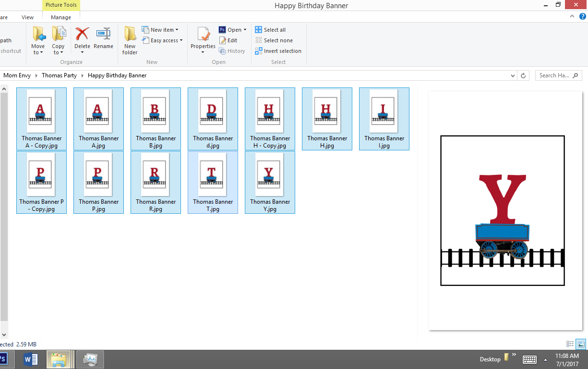
Task: Click the red X Delete icon
Action: click(x=82, y=34)
